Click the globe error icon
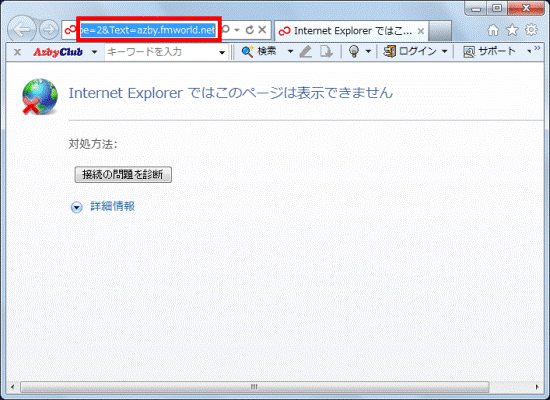Viewport: 550px width, 400px height. [40, 96]
